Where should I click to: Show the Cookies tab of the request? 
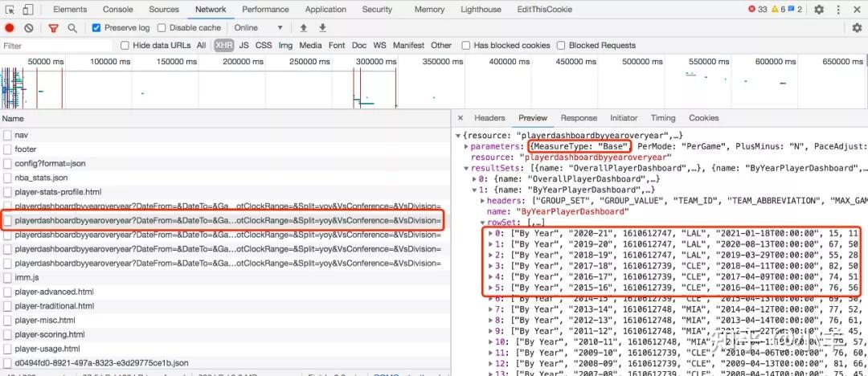(x=703, y=118)
